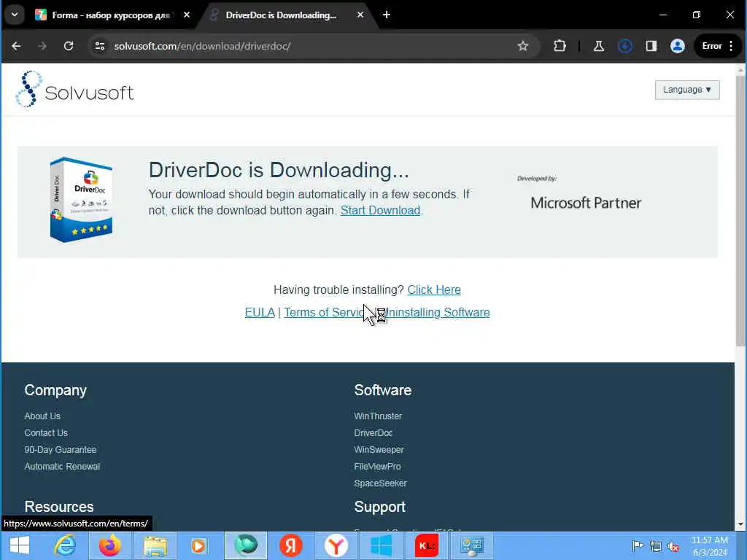This screenshot has height=560, width=747.
Task: Select the DriverDoc is Downloading tab
Action: (281, 15)
